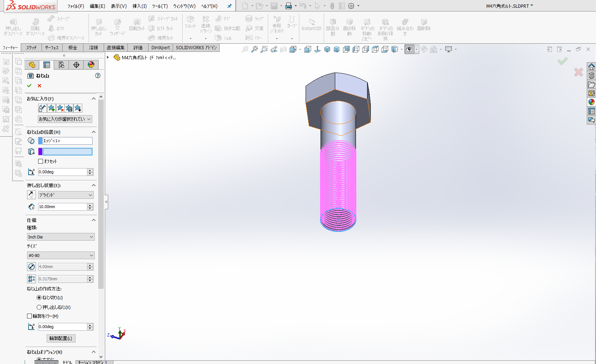The width and height of the screenshot is (596, 364).
Task: Click the 輪郭配置(L) button
Action: point(61,338)
